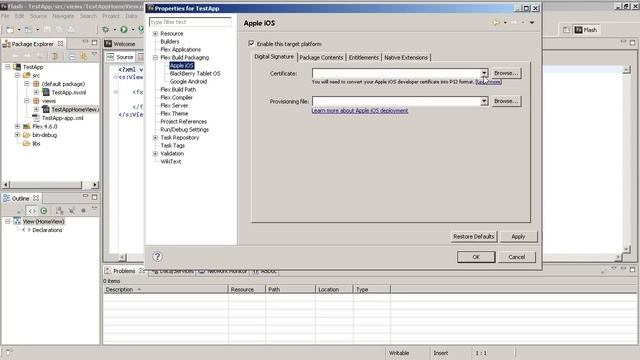Click Link with Editor icon in Package Explorer
The image size is (640, 360).
pyautogui.click(x=84, y=56)
